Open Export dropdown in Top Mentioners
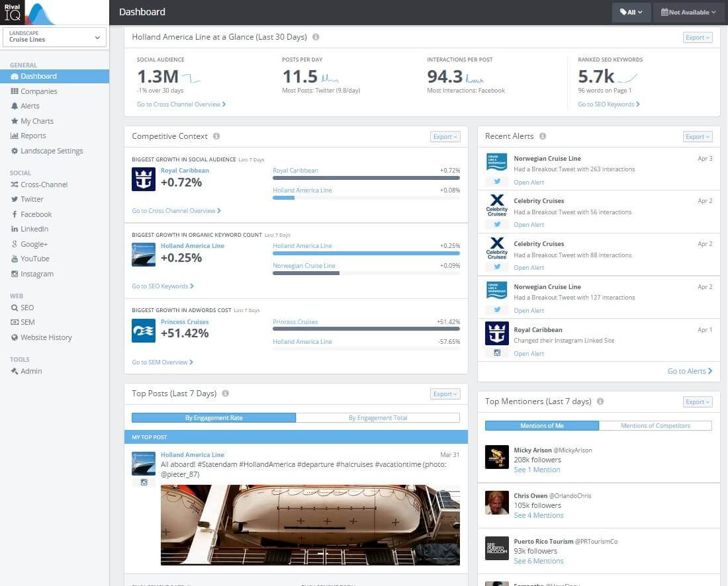The height and width of the screenshot is (586, 728). pos(698,402)
